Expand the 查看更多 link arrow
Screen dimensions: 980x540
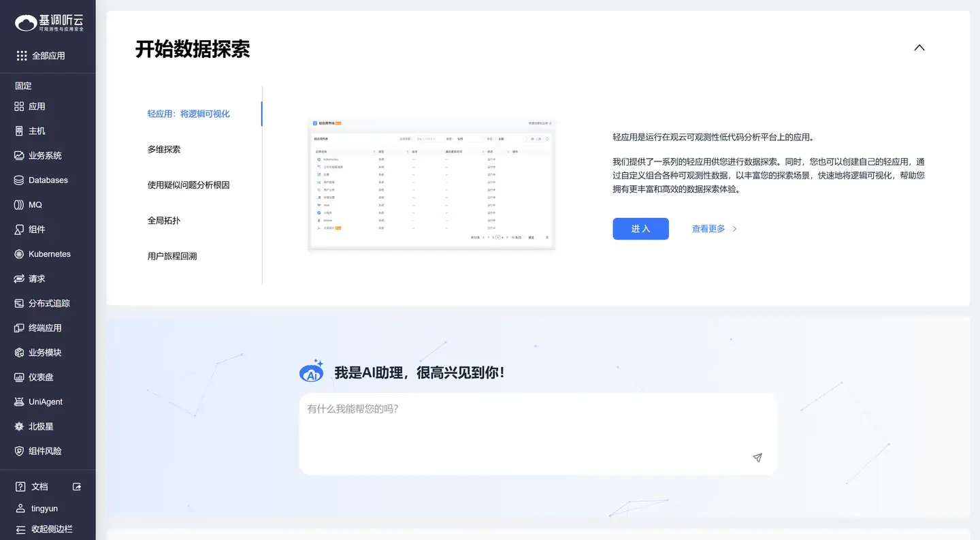pyautogui.click(x=734, y=229)
